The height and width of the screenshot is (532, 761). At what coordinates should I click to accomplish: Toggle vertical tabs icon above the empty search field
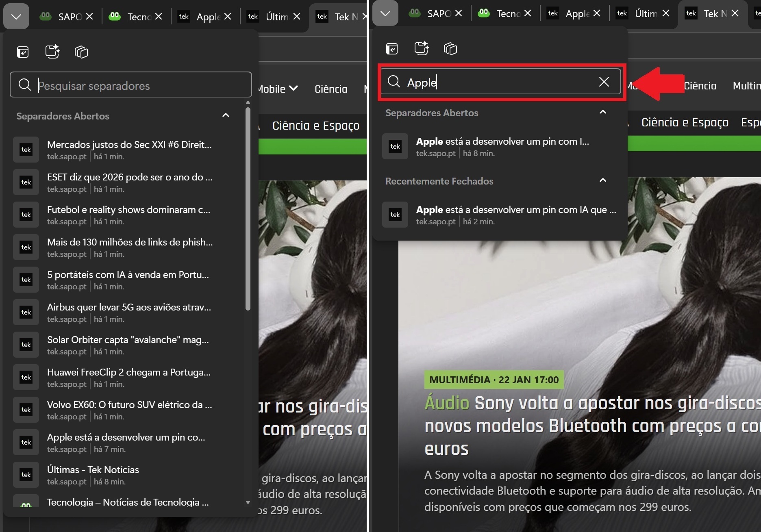click(x=23, y=52)
